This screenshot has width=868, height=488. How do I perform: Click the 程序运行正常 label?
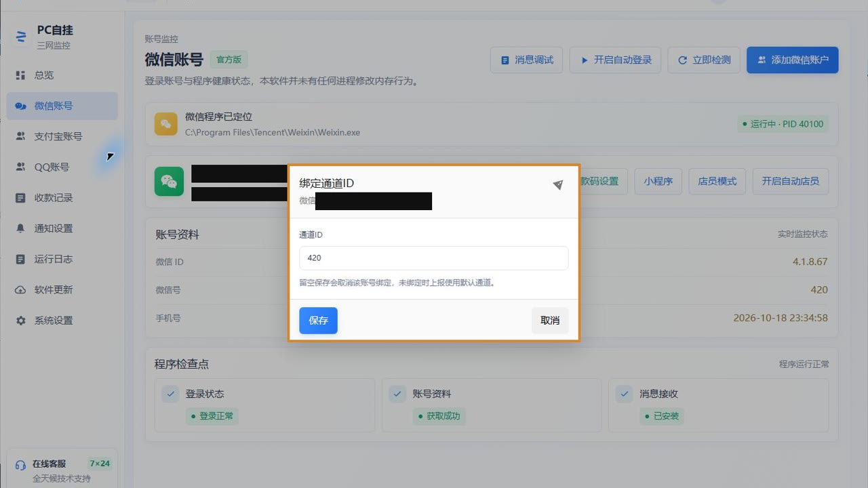[804, 364]
